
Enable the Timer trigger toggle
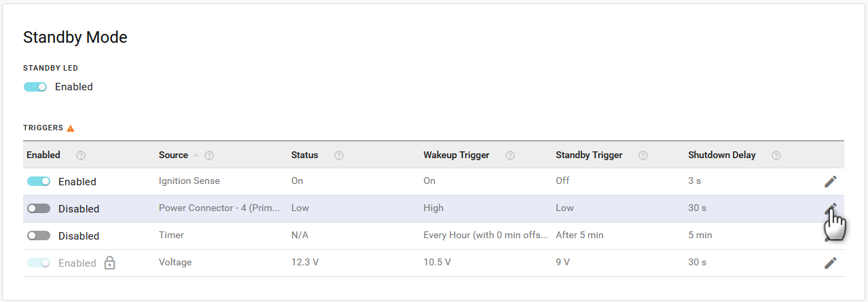click(x=39, y=235)
